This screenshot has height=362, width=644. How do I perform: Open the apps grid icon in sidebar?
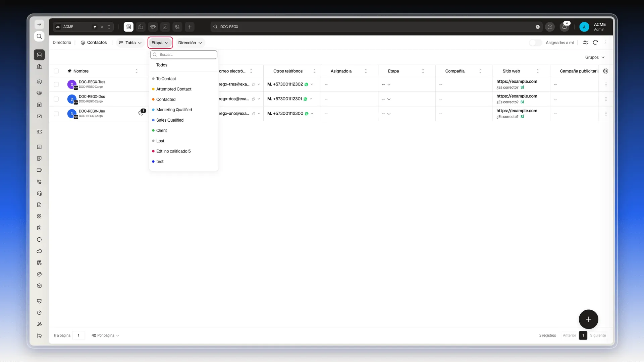click(39, 217)
